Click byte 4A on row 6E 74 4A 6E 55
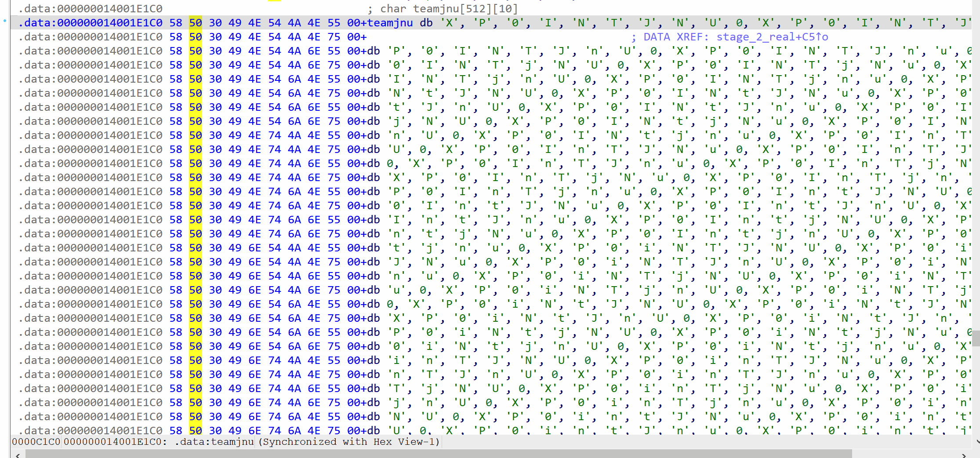Screen dimensions: 980x458 [x=294, y=389]
